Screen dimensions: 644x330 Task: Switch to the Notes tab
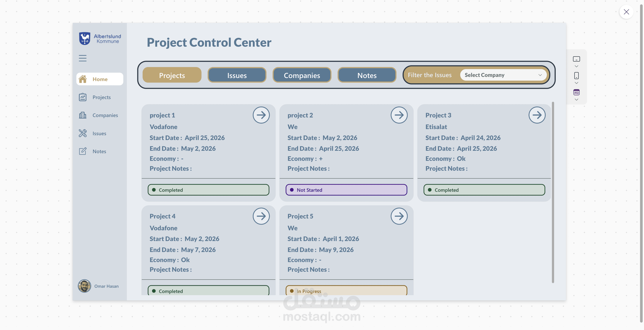(367, 75)
